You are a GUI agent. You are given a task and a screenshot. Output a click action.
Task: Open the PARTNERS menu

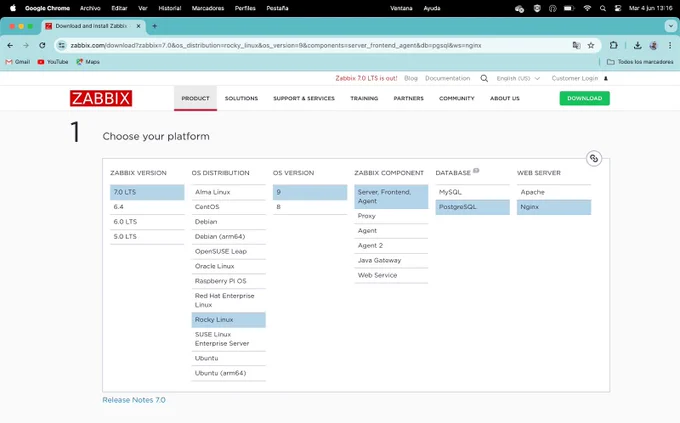409,98
